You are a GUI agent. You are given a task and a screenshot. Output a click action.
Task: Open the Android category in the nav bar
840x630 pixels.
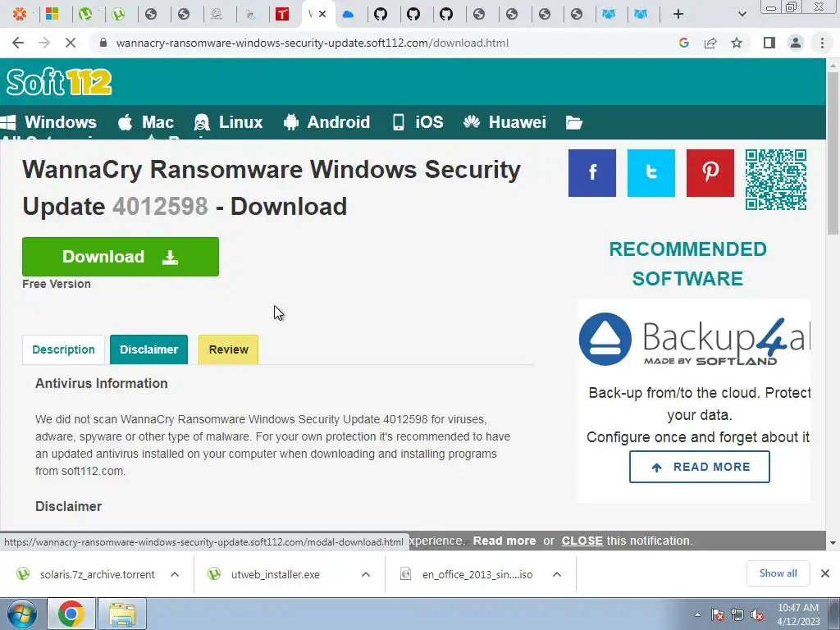click(326, 122)
